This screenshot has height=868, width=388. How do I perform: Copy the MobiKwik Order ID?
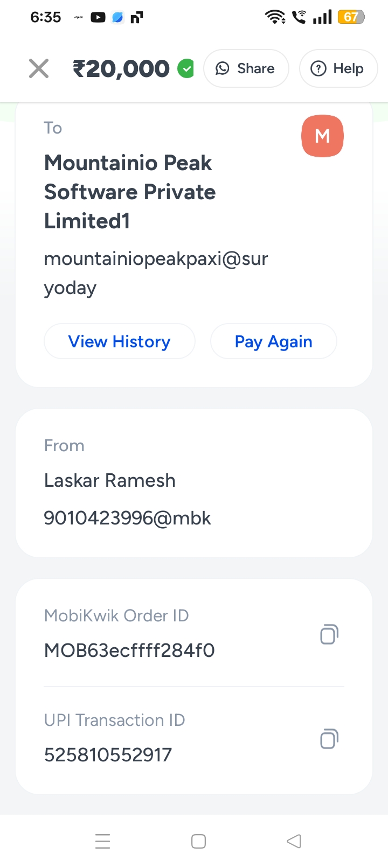tap(329, 634)
